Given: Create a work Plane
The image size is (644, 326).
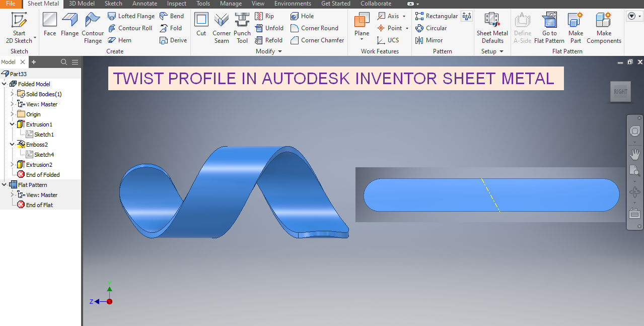Looking at the screenshot, I should pos(362,24).
